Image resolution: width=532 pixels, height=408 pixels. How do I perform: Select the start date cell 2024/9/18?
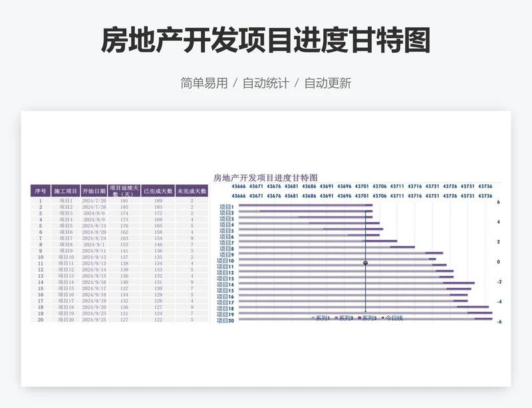pyautogui.click(x=94, y=295)
